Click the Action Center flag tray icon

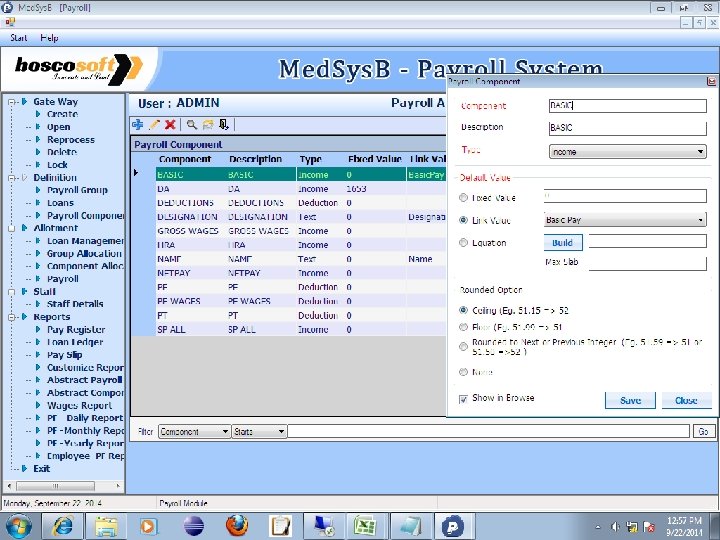pos(649,527)
